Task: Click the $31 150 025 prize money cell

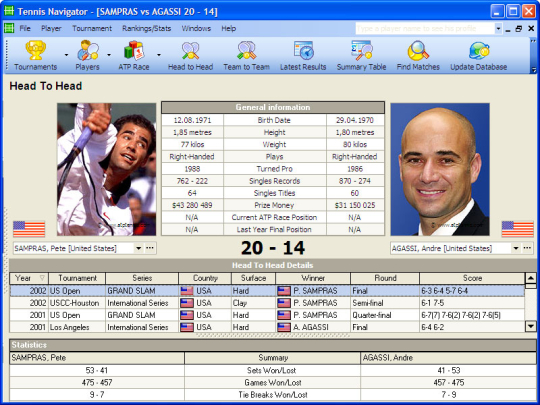Action: pos(355,205)
